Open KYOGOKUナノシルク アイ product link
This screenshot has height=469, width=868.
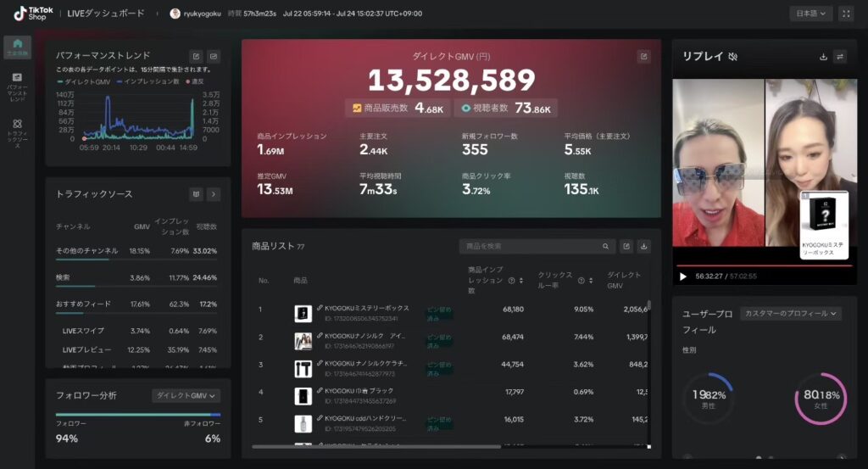pos(364,336)
